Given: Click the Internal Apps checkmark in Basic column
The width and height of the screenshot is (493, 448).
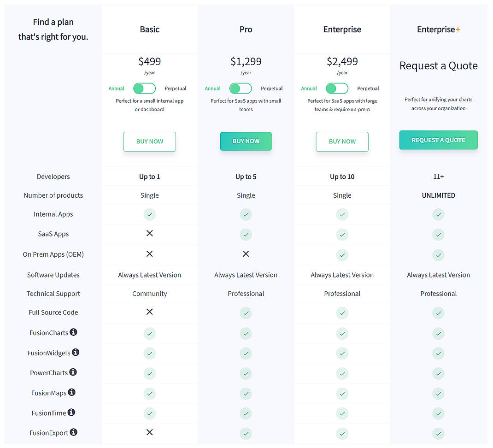Looking at the screenshot, I should pos(149,214).
